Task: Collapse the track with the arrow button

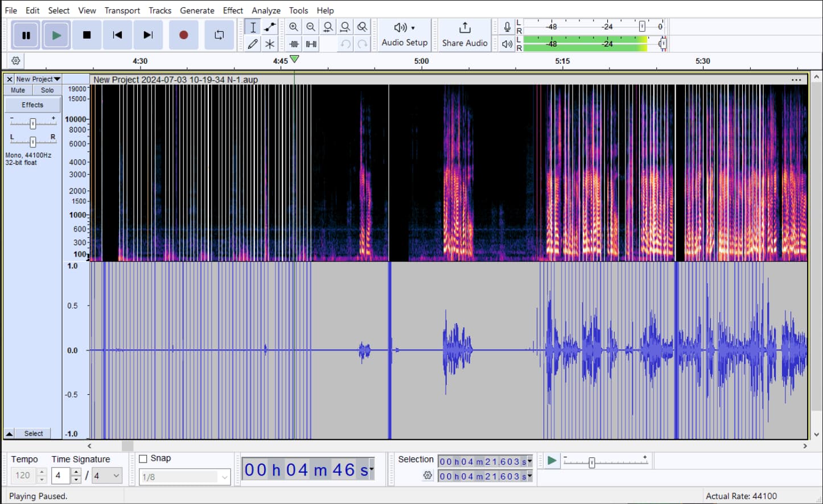Action: (10, 433)
